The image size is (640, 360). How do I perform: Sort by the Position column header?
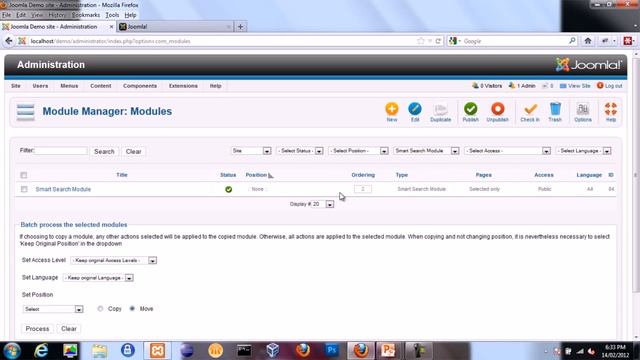256,175
